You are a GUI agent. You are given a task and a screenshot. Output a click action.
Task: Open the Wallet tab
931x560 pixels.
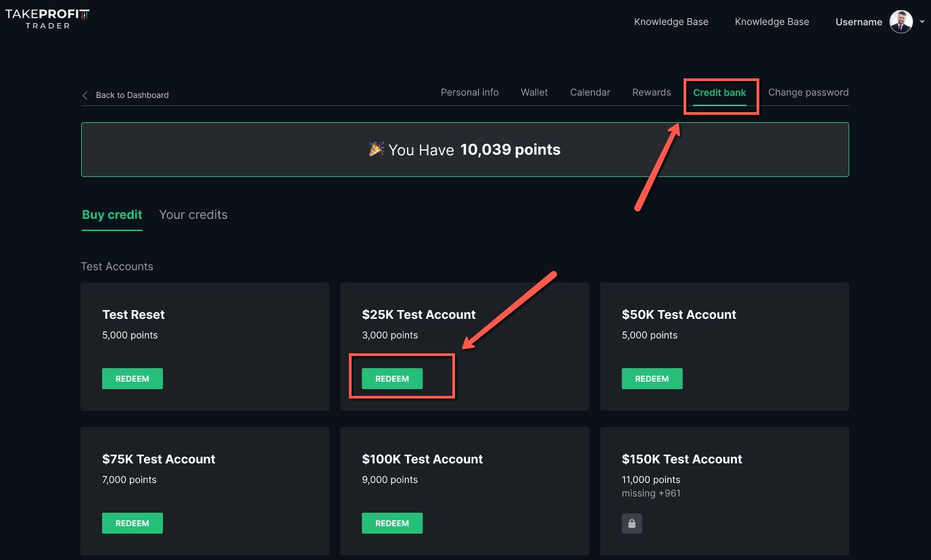coord(534,93)
